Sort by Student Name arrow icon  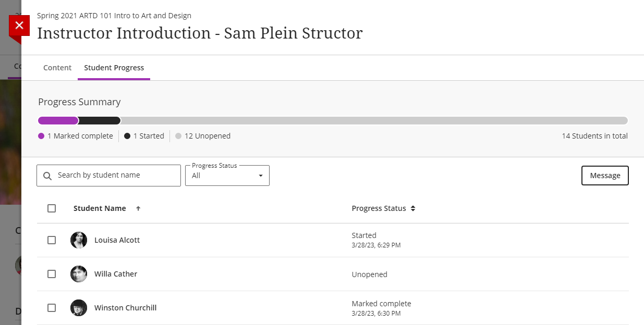(138, 208)
